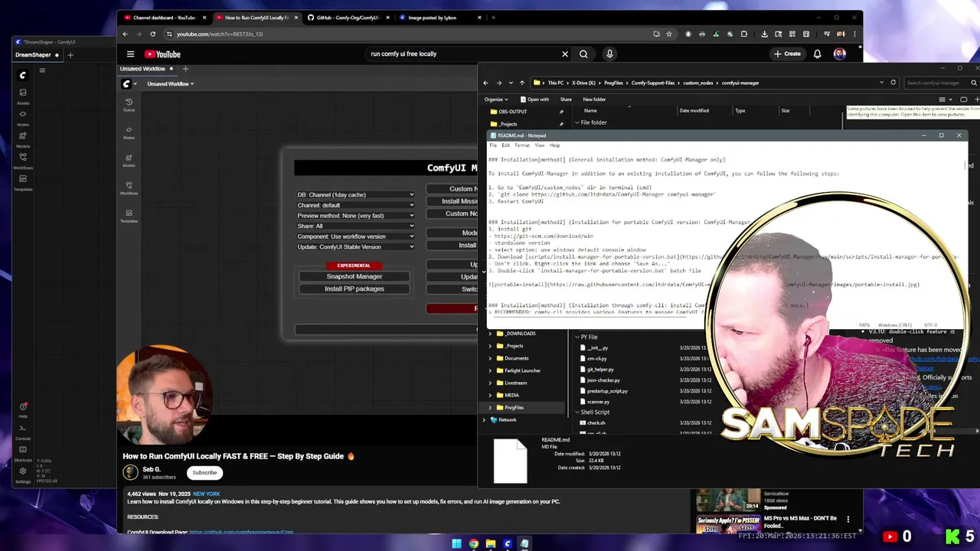Select check.sh file
Viewport: 980px width, 551px height.
click(x=596, y=423)
